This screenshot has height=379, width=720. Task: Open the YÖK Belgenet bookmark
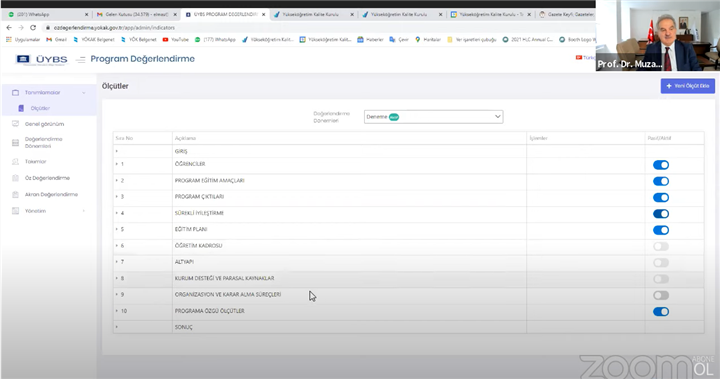click(x=138, y=40)
